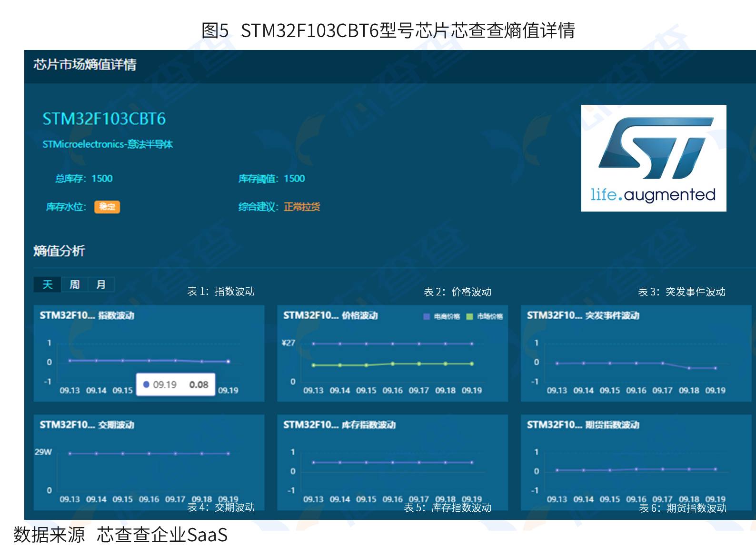756x557 pixels.
Task: Click the STM32F103CBT6 chip title
Action: click(104, 119)
